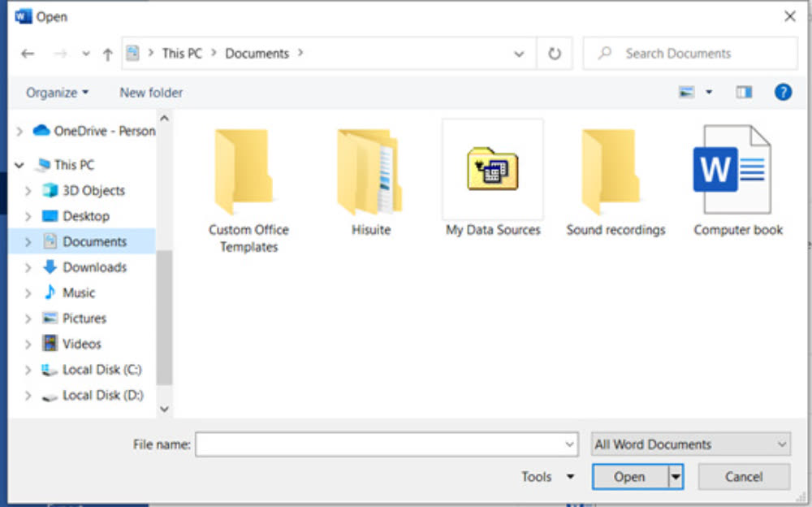Click the Refresh button in address bar
The image size is (812, 507).
point(555,54)
